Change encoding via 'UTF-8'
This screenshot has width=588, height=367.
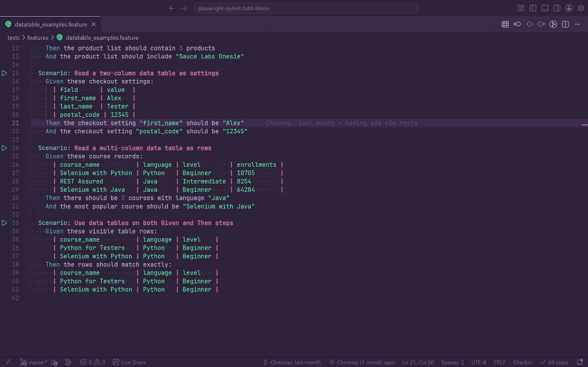(x=479, y=362)
